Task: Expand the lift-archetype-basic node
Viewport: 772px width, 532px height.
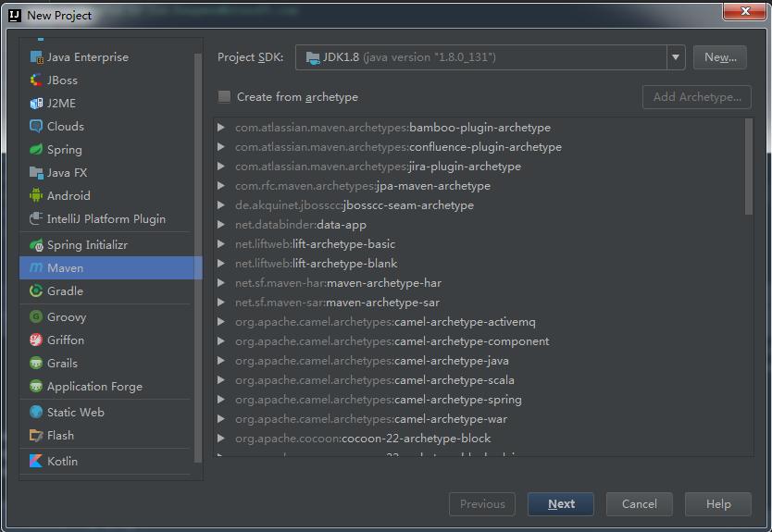Action: point(221,244)
